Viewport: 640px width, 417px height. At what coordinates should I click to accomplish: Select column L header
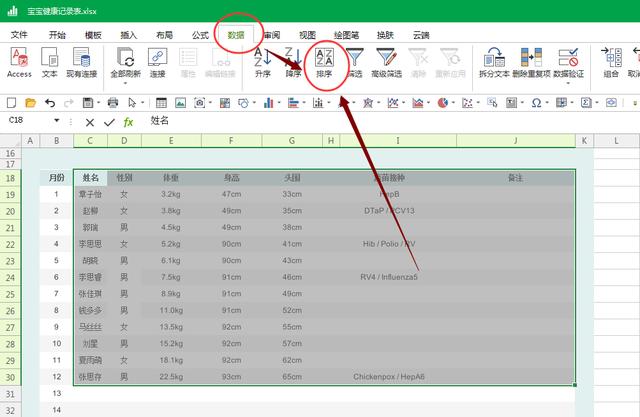click(616, 141)
